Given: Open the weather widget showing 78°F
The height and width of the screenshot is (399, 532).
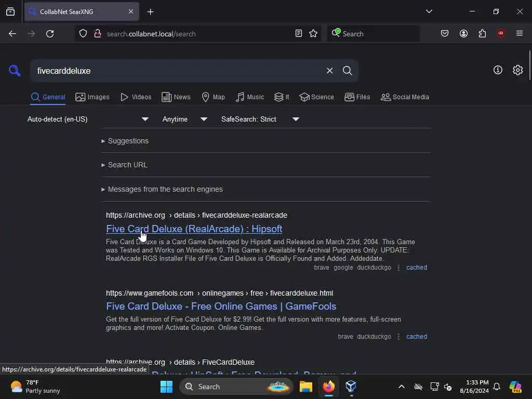Looking at the screenshot, I should tap(35, 387).
